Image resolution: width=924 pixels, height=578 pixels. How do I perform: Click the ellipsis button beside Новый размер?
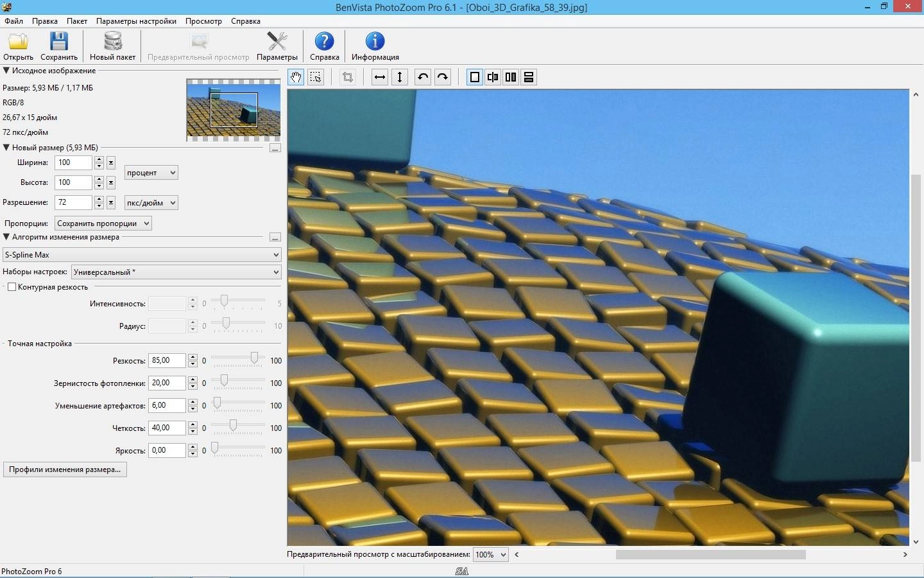(x=275, y=148)
